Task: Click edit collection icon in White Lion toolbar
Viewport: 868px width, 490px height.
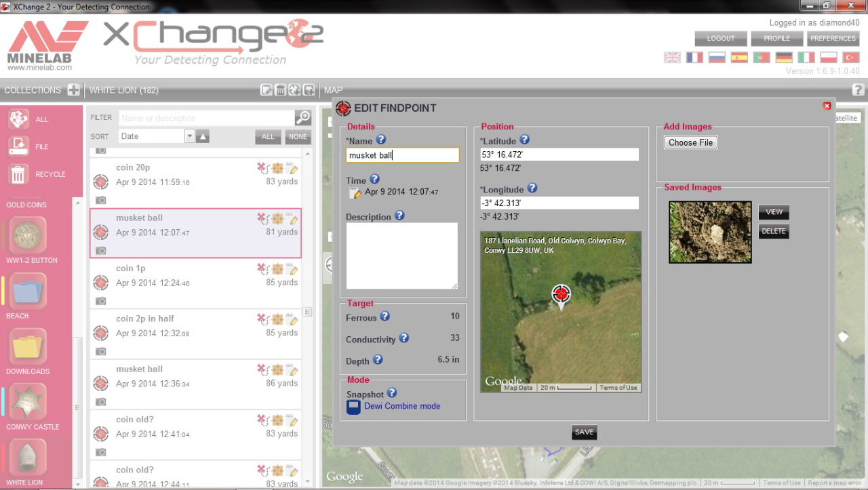Action: (267, 90)
